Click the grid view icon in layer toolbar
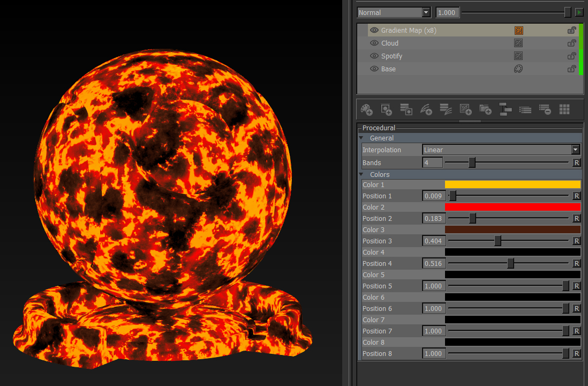The width and height of the screenshot is (588, 386). pos(564,109)
